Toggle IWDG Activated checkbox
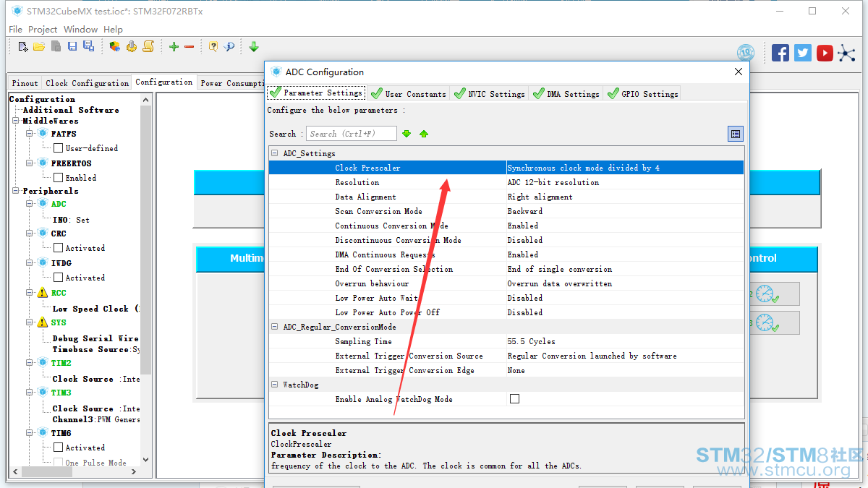The width and height of the screenshot is (868, 488). coord(59,278)
